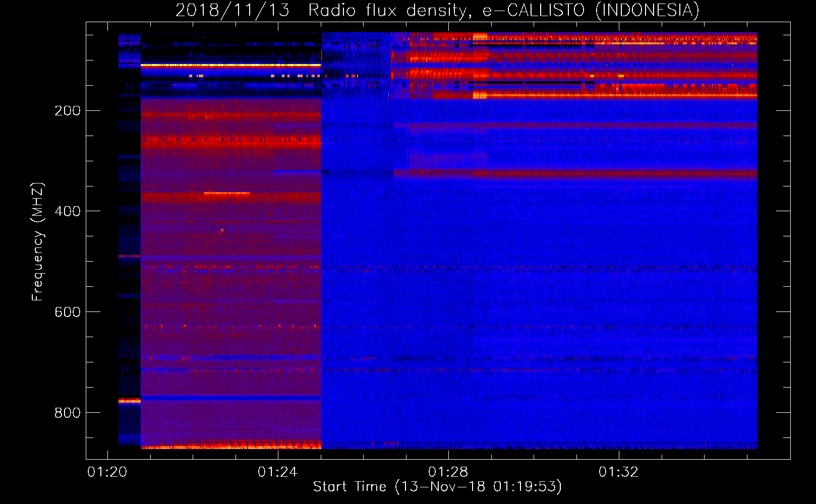Click the 'Frequency (MHZ)' axis label

(x=38, y=241)
